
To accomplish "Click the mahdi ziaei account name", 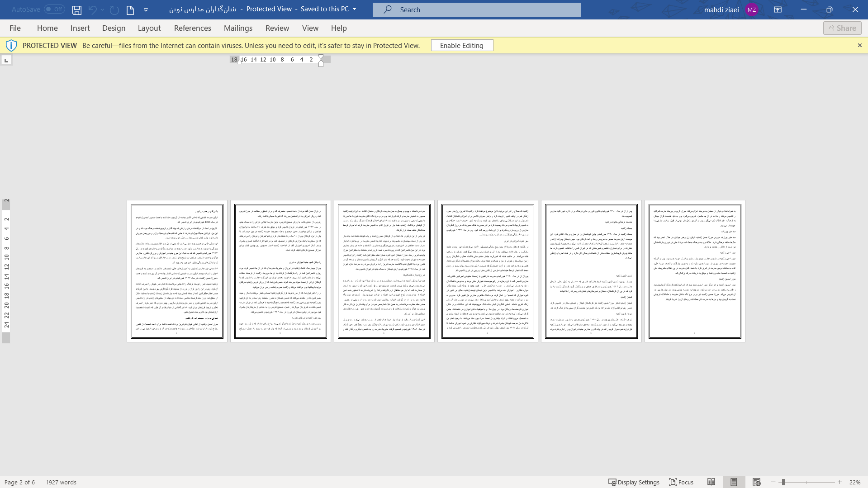I will pos(721,9).
